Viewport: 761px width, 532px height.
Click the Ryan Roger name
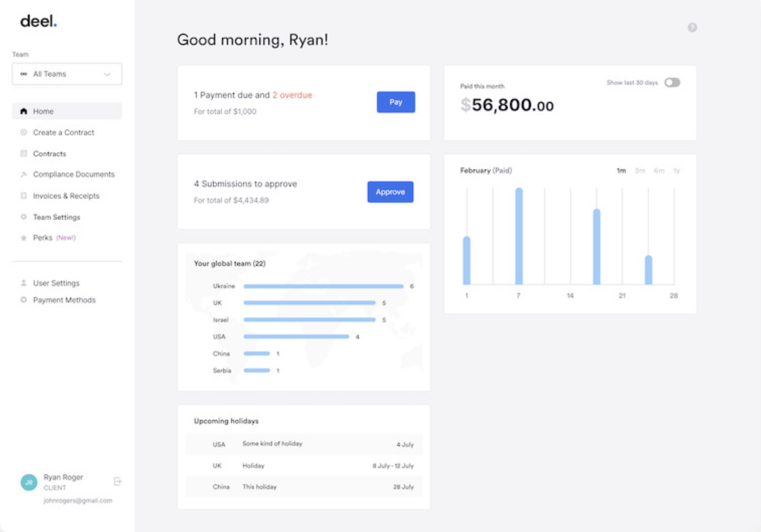coord(63,477)
